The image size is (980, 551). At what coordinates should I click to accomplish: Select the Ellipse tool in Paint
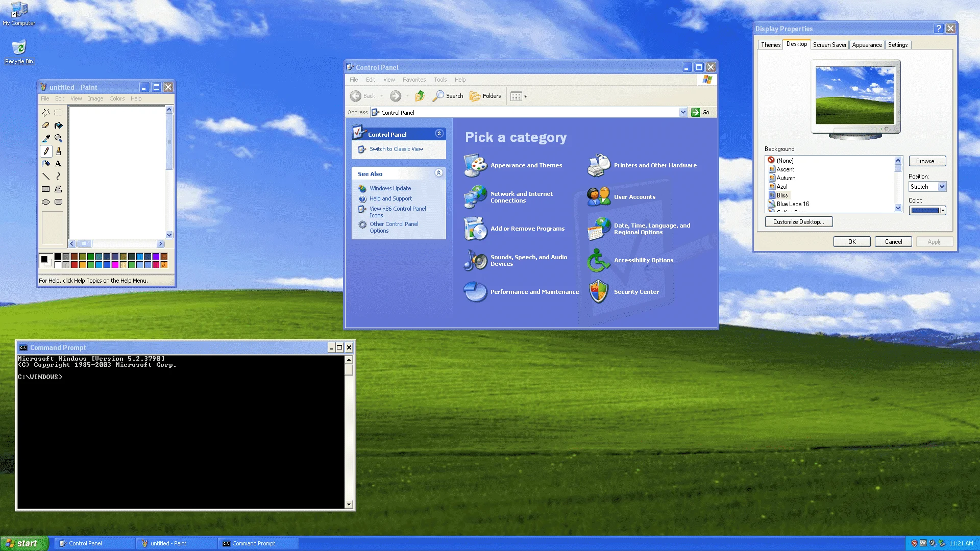46,202
